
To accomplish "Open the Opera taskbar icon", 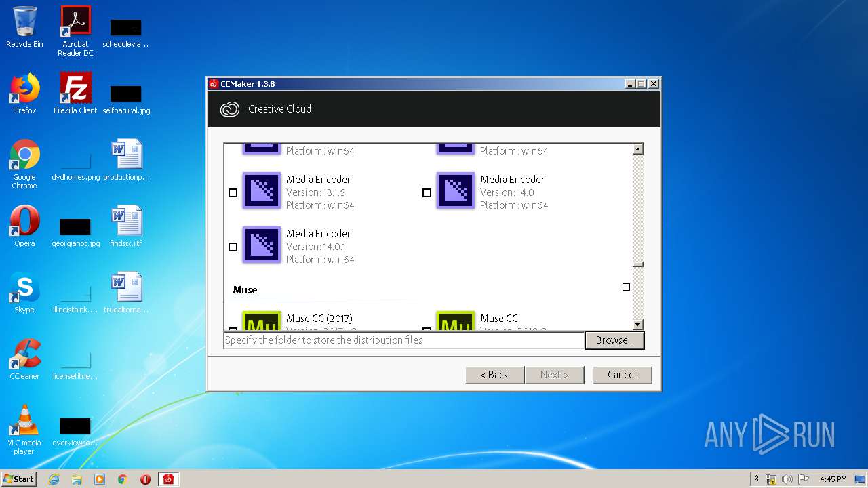I will click(145, 479).
